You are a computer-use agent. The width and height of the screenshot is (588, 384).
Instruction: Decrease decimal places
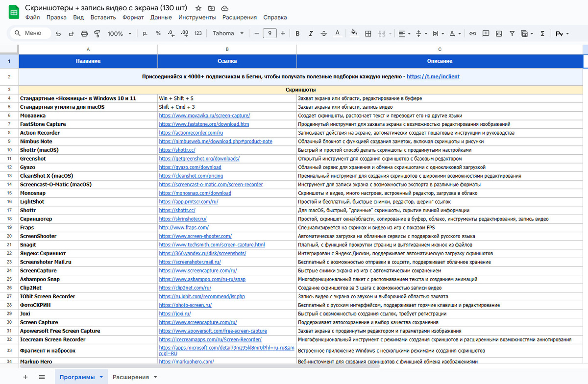coord(171,33)
